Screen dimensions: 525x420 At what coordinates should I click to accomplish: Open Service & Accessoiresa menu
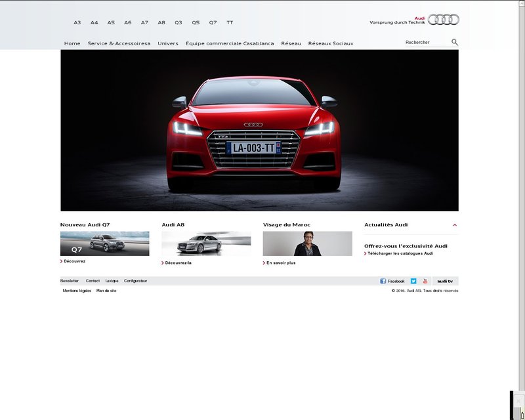click(119, 43)
